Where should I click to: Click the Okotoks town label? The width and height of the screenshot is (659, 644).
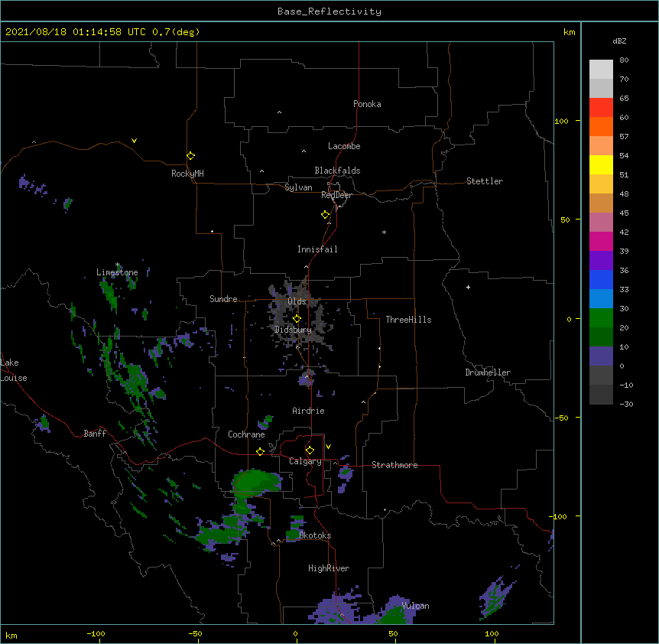[315, 535]
